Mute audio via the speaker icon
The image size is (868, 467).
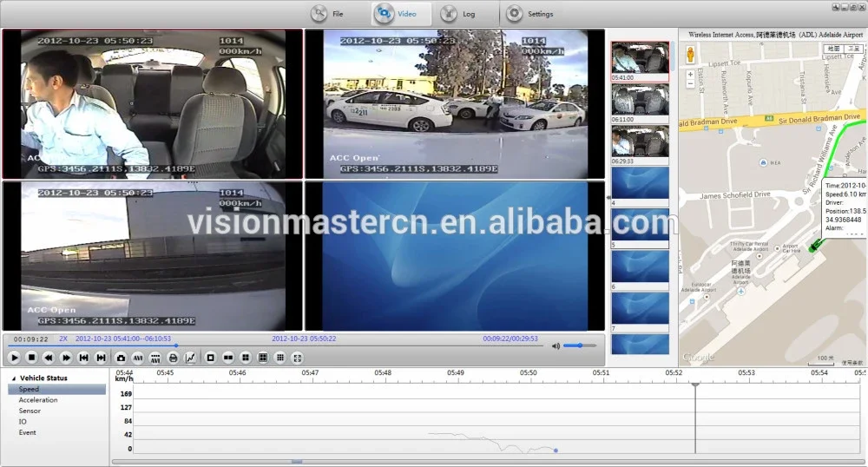pyautogui.click(x=555, y=345)
